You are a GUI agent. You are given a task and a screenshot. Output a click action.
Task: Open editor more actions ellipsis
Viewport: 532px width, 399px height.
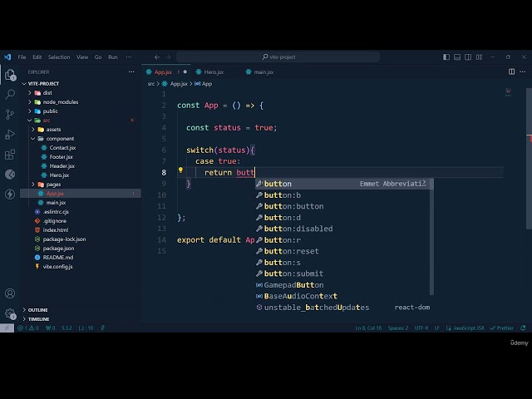522,71
